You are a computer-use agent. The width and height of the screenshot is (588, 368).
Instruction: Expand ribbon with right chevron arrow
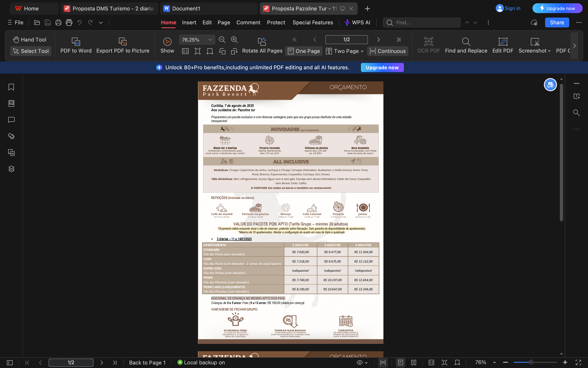(574, 46)
